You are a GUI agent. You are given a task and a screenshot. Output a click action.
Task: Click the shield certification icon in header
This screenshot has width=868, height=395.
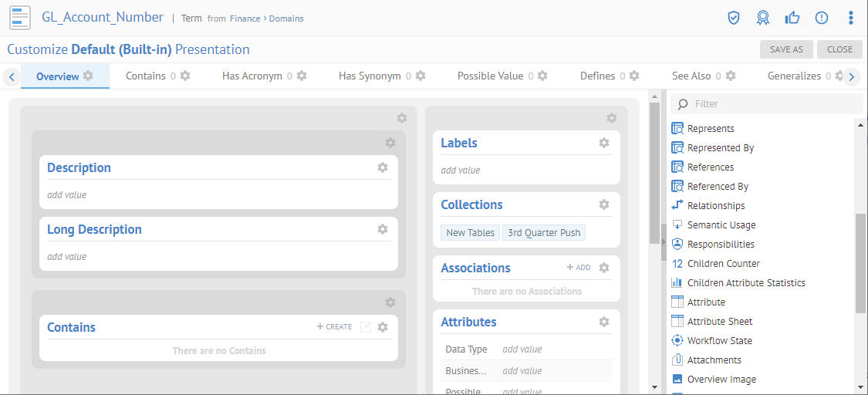[734, 18]
